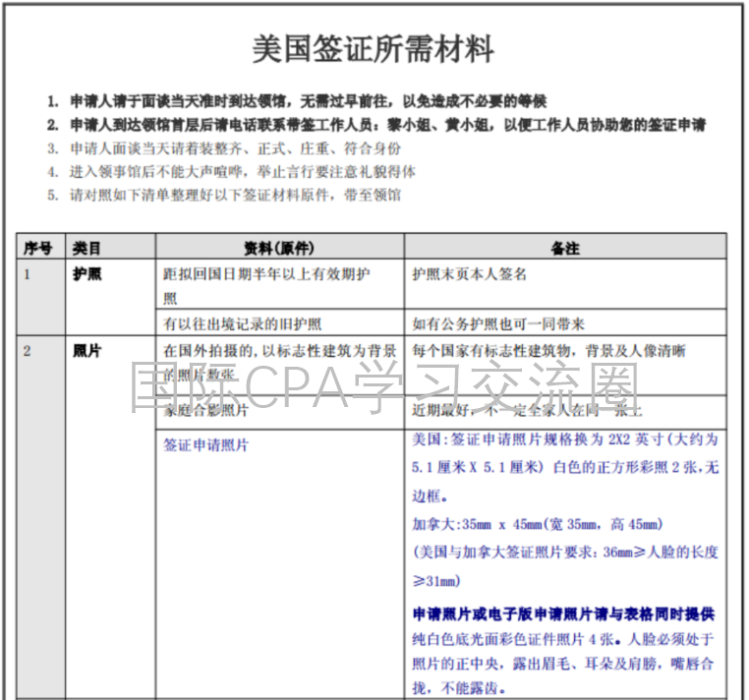Screen dimensions: 749x700
Task: Click line 5.1 厘米 X 5.1 厘米 白色的正方形彩照
Action: coord(565,467)
